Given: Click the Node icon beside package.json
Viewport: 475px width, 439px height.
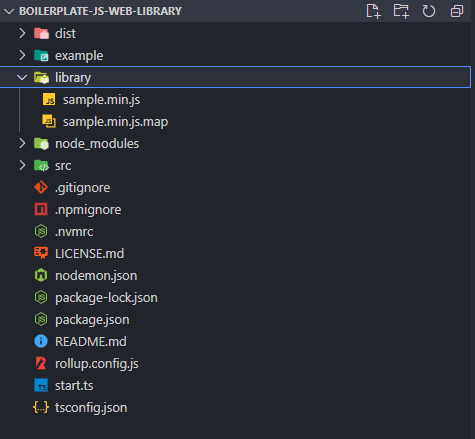Looking at the screenshot, I should 41,319.
